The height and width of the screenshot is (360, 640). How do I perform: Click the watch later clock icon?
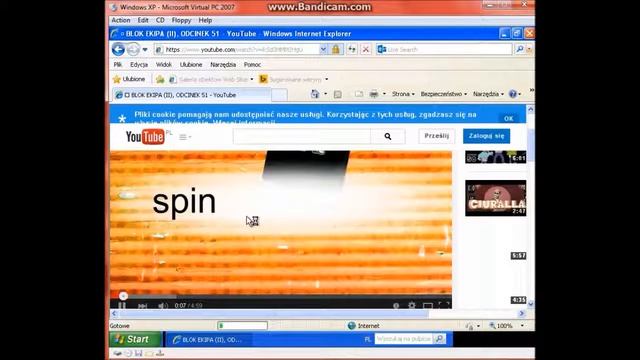coord(396,305)
